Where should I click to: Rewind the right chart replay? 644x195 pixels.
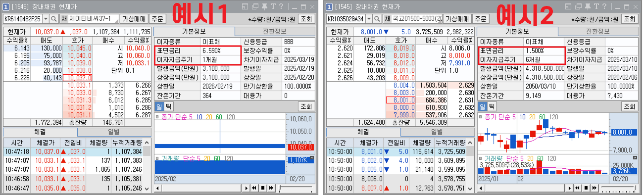click(578, 188)
